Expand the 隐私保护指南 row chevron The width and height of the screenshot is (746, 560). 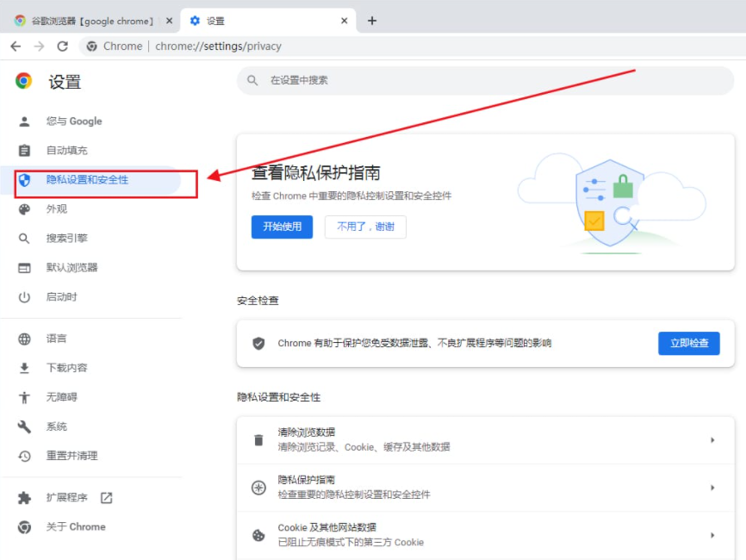pos(712,487)
